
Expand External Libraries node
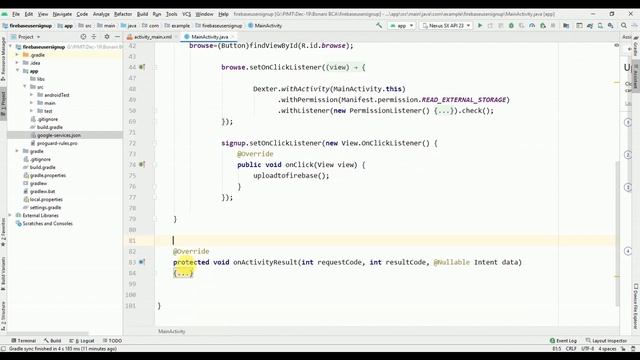[x=10, y=215]
